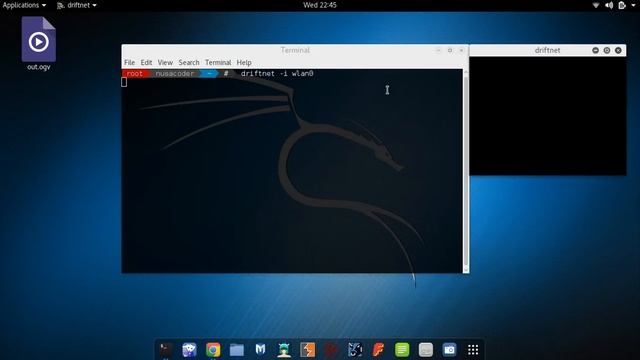This screenshot has height=360, width=640.
Task: Open the out.ogv video file on desktop
Action: point(39,44)
